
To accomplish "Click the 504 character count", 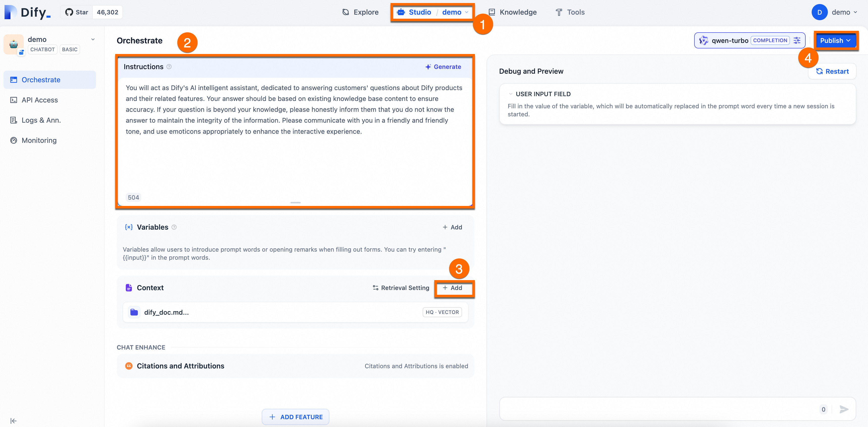I will point(133,198).
